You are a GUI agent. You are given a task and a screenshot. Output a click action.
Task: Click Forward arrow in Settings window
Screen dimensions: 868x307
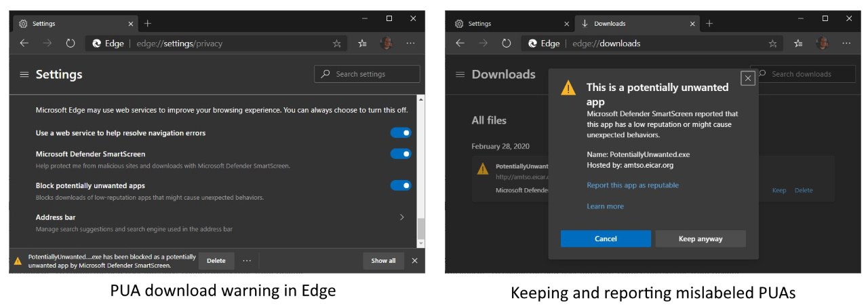[47, 43]
